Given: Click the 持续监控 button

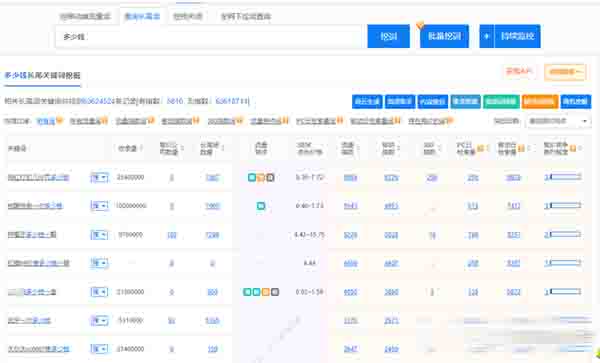Looking at the screenshot, I should (x=517, y=36).
